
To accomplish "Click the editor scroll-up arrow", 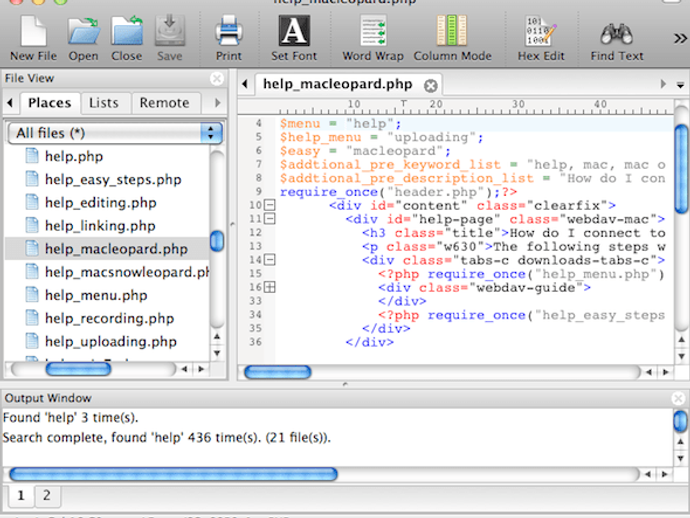I will pos(681,340).
